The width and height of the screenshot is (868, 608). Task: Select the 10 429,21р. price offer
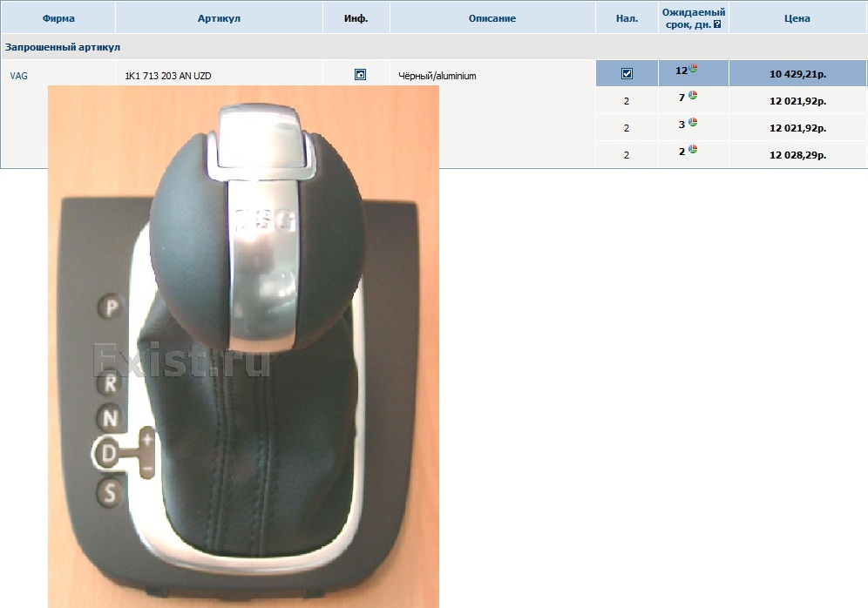coord(797,75)
